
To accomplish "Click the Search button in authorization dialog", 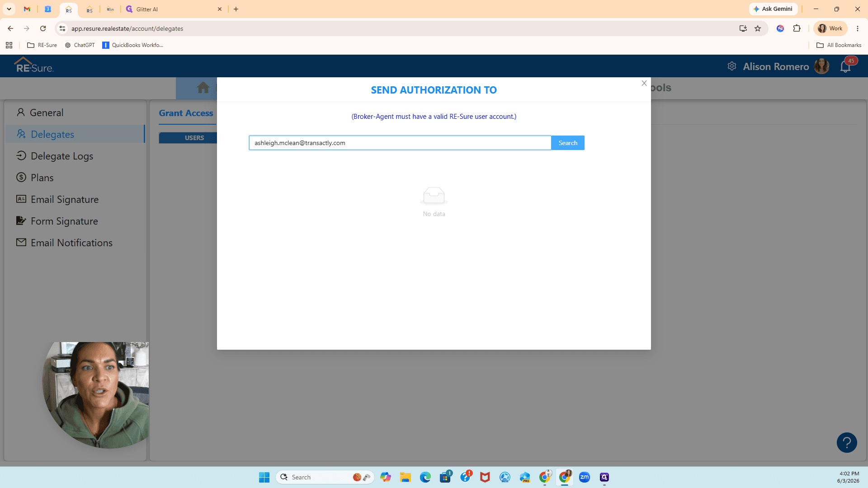I will click(568, 143).
